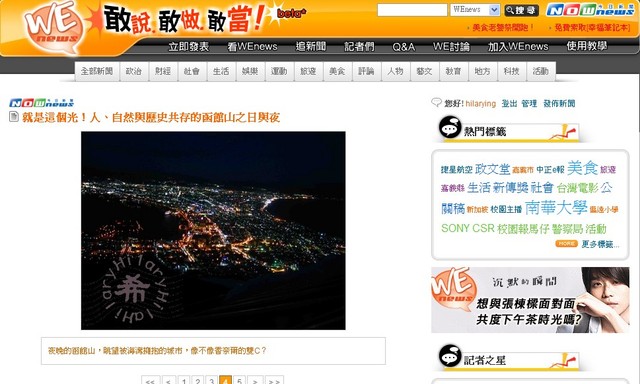Select the 地方 category tab
Screen dimensions: 640x384
tap(482, 71)
